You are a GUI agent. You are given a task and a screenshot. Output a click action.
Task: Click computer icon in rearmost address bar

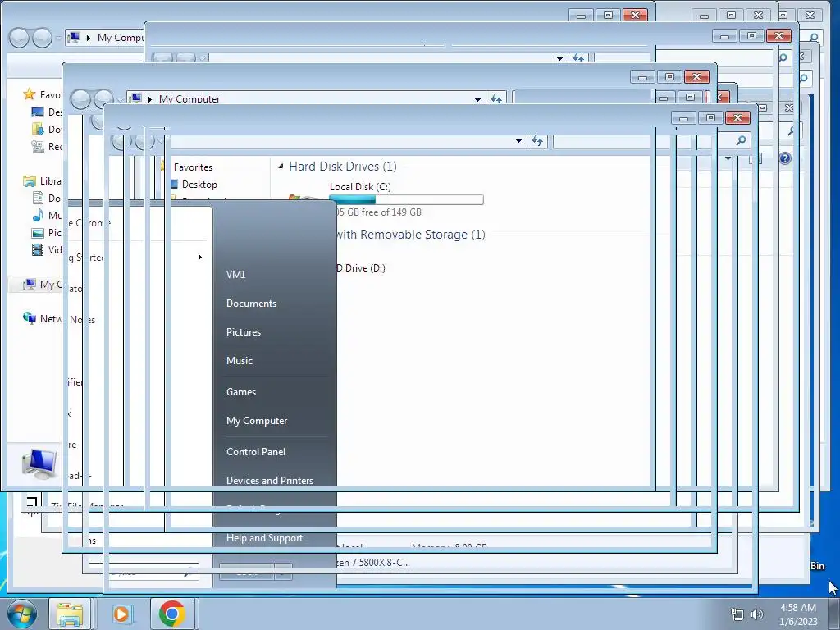click(x=74, y=38)
